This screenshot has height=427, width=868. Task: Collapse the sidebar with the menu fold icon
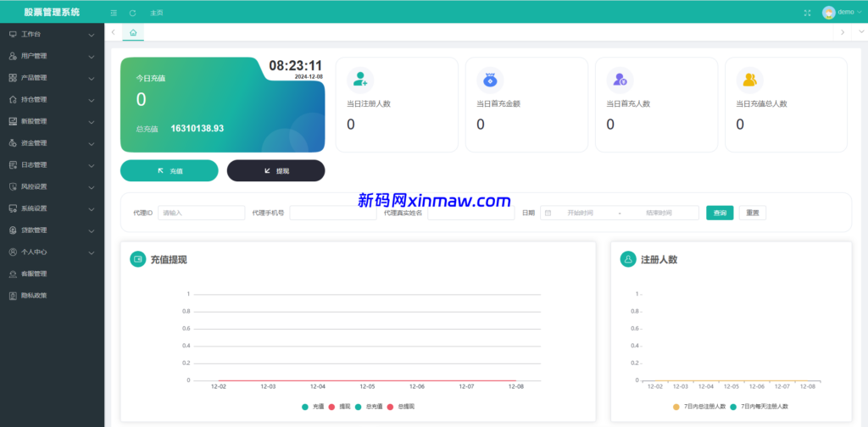114,13
